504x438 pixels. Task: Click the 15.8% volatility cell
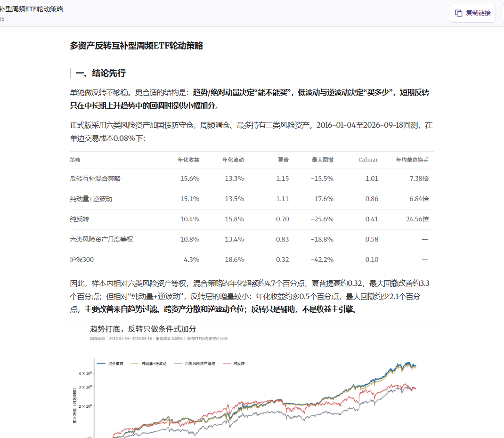pyautogui.click(x=234, y=219)
